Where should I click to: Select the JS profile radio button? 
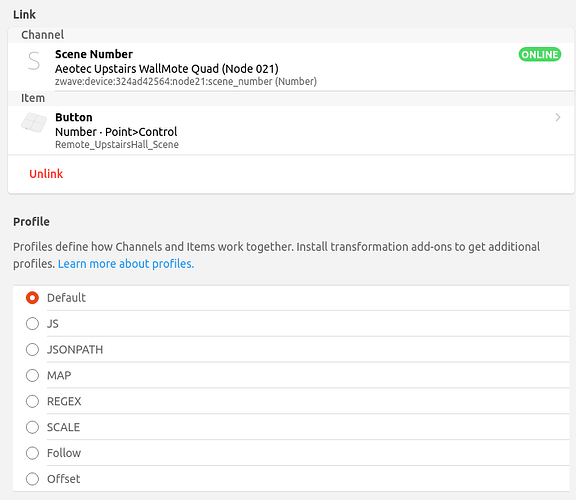tap(32, 324)
